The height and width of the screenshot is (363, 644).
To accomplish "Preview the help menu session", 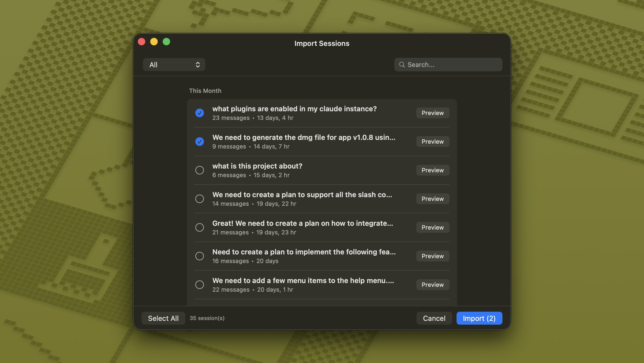I will click(x=432, y=284).
